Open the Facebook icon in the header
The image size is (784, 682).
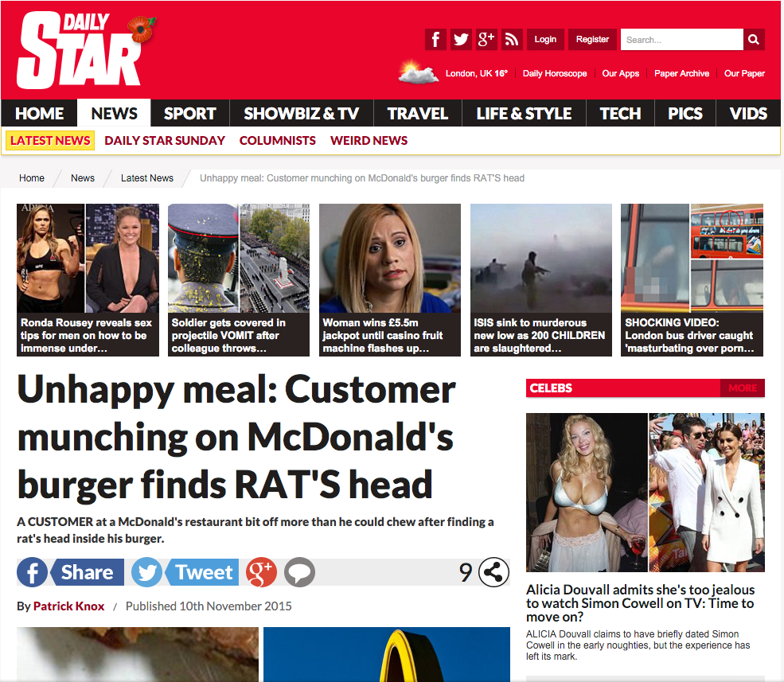(435, 40)
